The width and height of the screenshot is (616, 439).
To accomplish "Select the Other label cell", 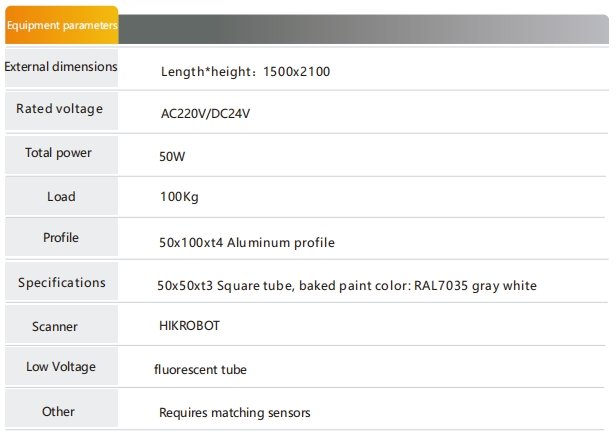I will 61,409.
